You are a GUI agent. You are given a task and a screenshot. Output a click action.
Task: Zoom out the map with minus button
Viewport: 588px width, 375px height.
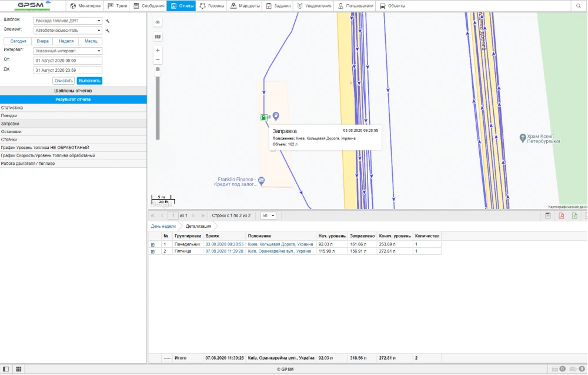(x=158, y=60)
